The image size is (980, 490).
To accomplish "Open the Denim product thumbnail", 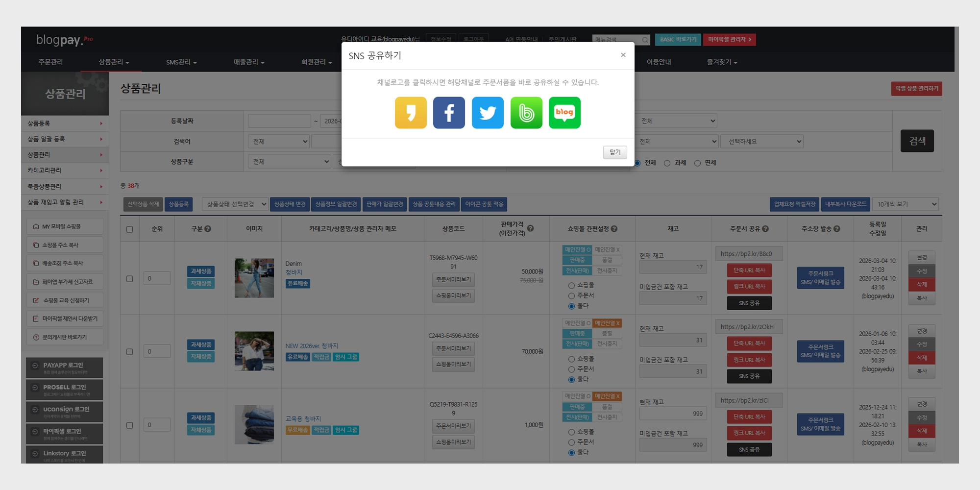I will tap(254, 278).
